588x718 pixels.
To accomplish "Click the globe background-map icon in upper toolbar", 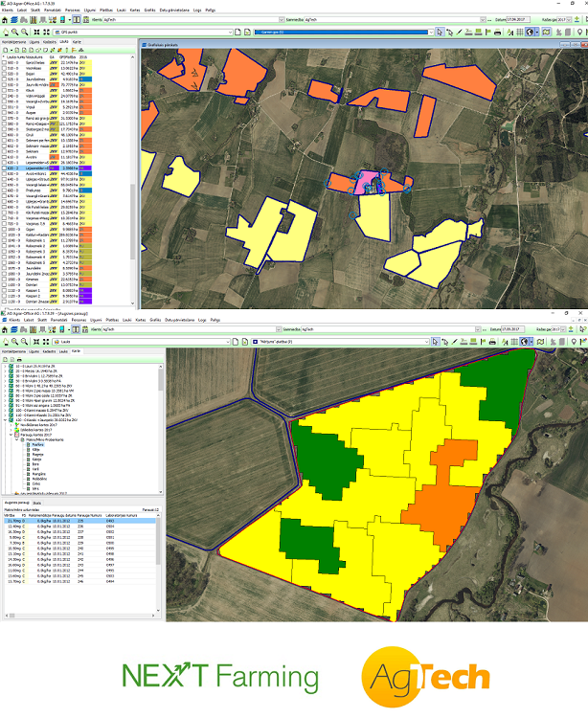I will point(530,32).
